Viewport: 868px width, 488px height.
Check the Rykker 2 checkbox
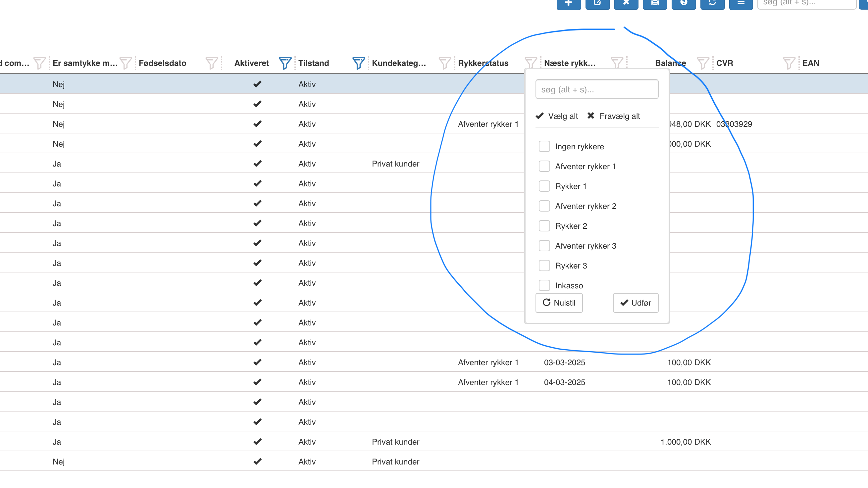click(544, 226)
